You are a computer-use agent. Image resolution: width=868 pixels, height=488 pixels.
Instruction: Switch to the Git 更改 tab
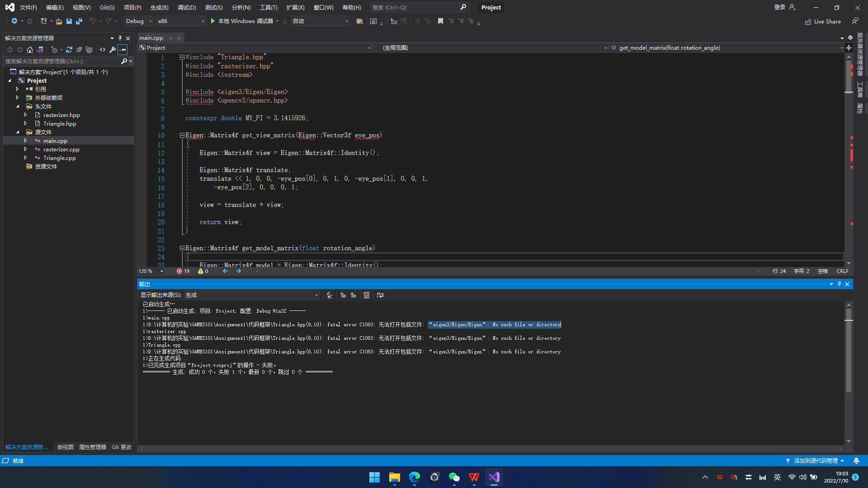(x=121, y=447)
